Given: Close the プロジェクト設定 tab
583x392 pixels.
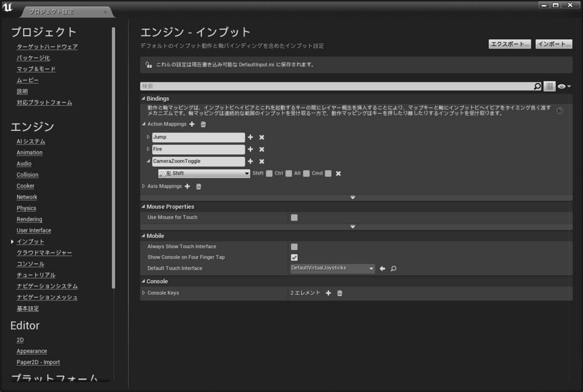Looking at the screenshot, I should click(x=105, y=12).
